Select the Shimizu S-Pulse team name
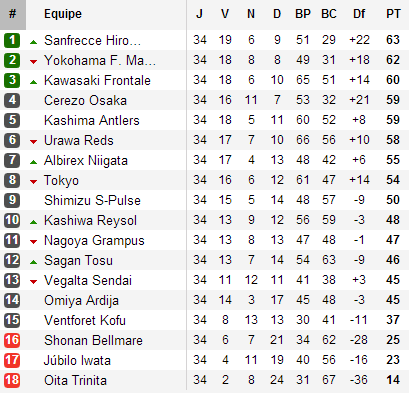This screenshot has height=393, width=409. point(92,200)
